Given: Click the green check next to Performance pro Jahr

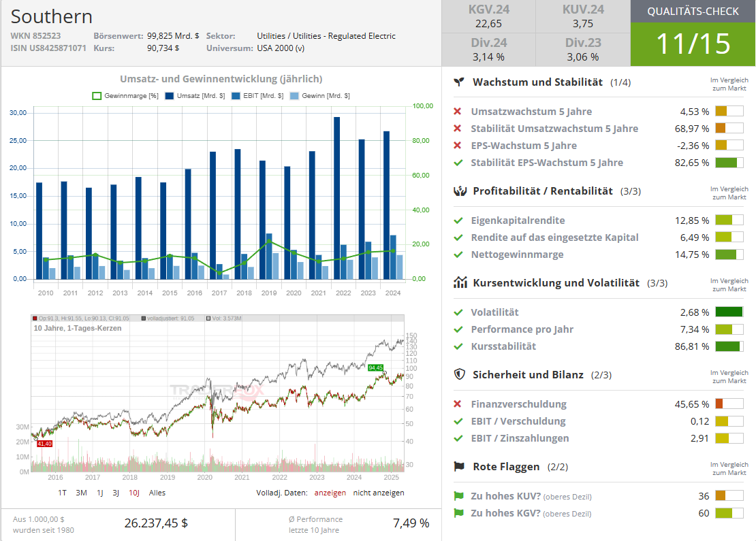Looking at the screenshot, I should pyautogui.click(x=458, y=329).
